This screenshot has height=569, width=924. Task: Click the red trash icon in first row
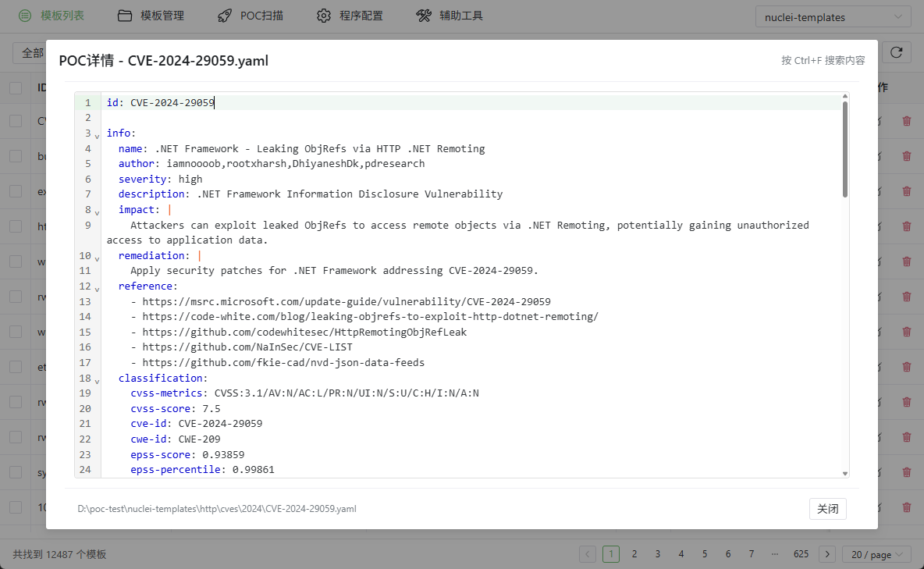[x=906, y=121]
